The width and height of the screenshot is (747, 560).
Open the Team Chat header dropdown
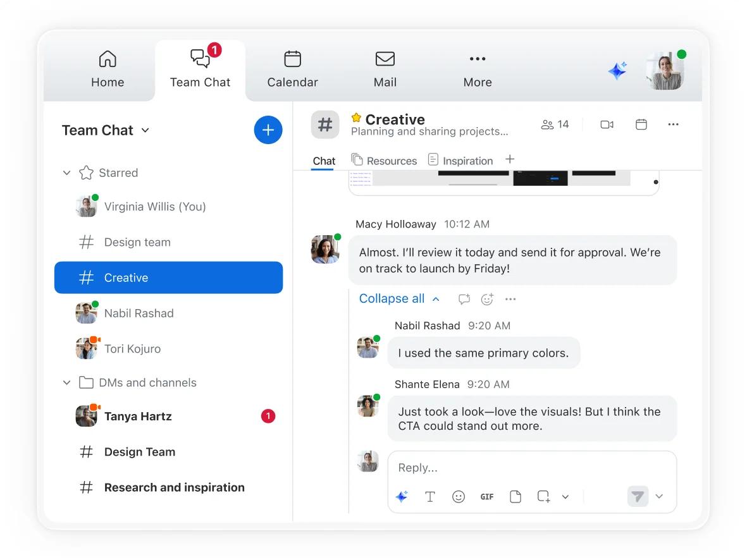point(145,131)
